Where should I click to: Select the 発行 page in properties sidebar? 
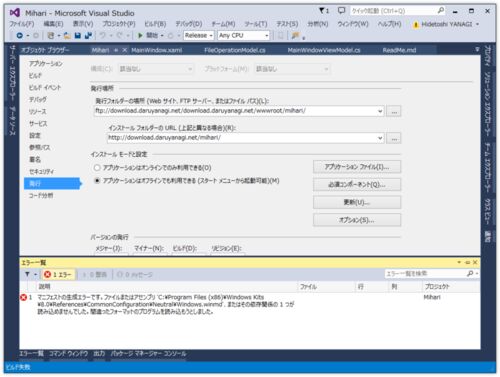click(52, 183)
